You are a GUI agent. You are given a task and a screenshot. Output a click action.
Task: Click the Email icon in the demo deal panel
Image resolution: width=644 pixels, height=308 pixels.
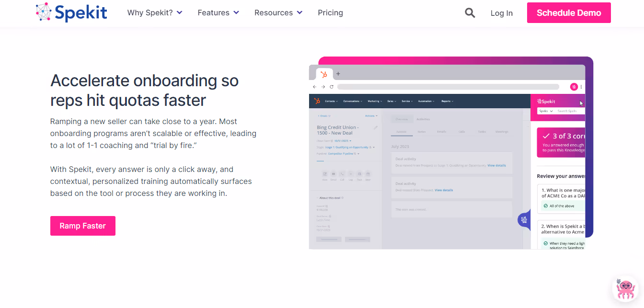pyautogui.click(x=333, y=174)
